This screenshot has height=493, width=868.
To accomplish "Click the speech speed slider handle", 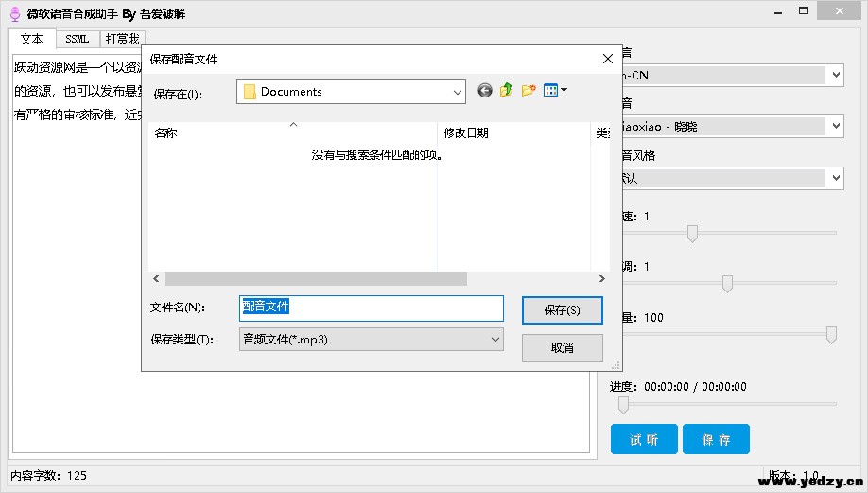I will pos(692,233).
